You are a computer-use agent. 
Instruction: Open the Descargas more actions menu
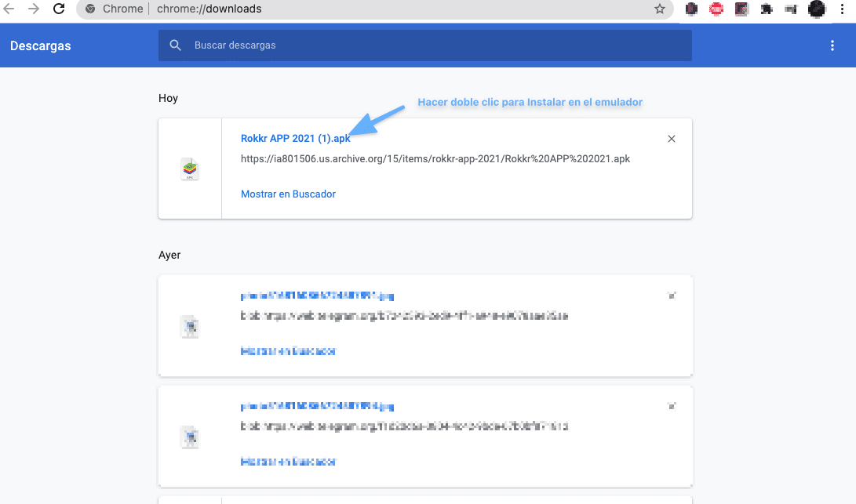tap(832, 46)
